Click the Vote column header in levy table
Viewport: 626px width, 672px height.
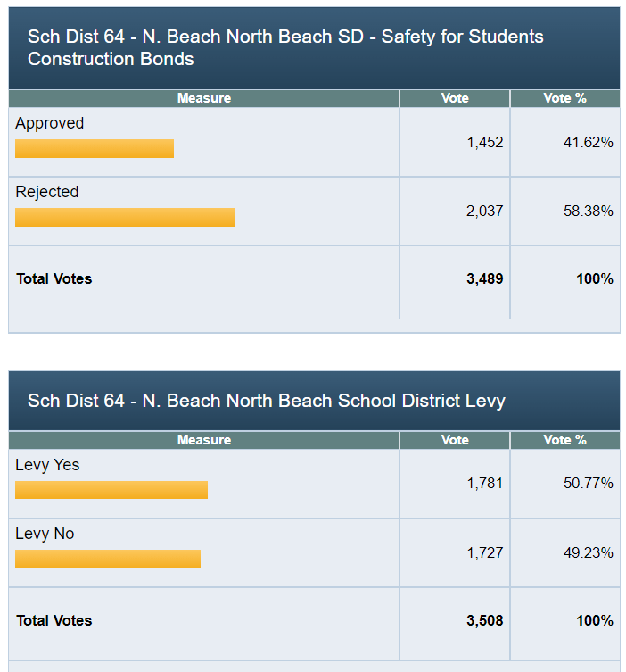(455, 440)
